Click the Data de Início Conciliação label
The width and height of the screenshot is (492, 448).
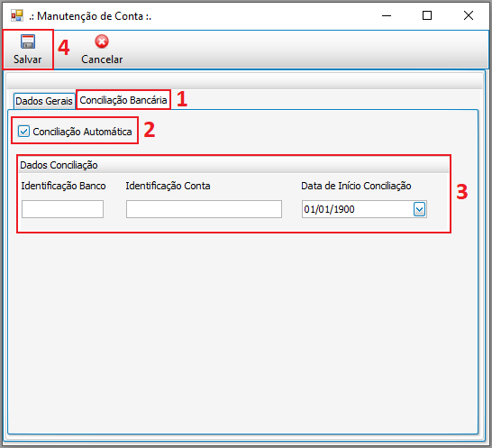coord(356,186)
